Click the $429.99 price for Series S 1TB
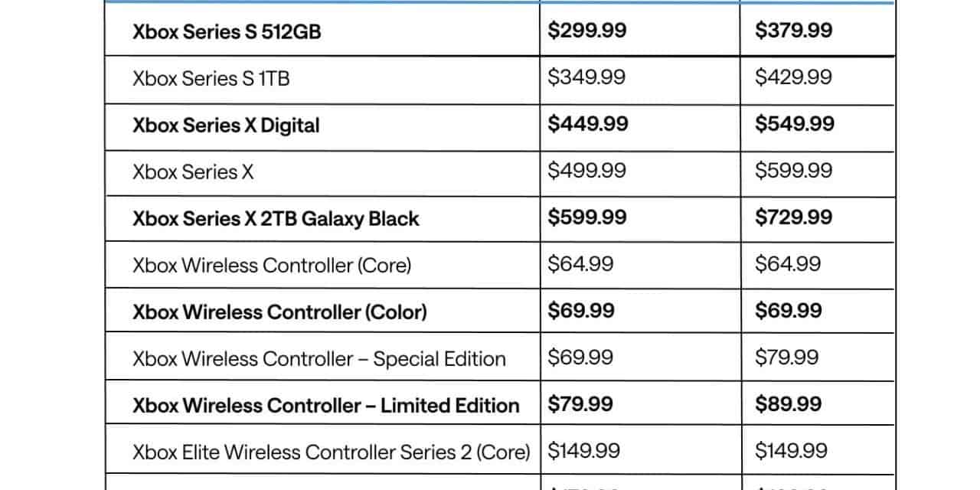Image resolution: width=980 pixels, height=490 pixels. pos(793,77)
